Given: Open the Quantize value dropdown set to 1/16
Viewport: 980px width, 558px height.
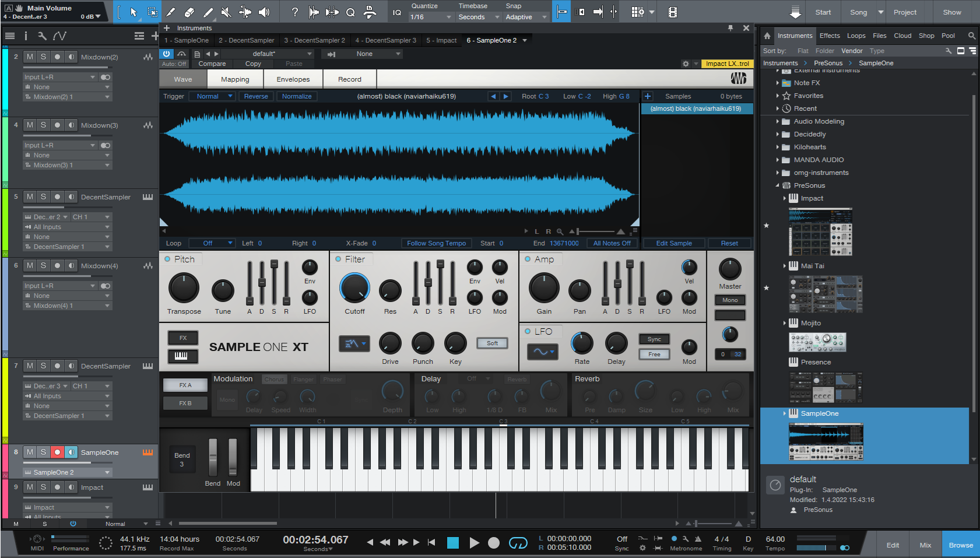Looking at the screenshot, I should [430, 16].
